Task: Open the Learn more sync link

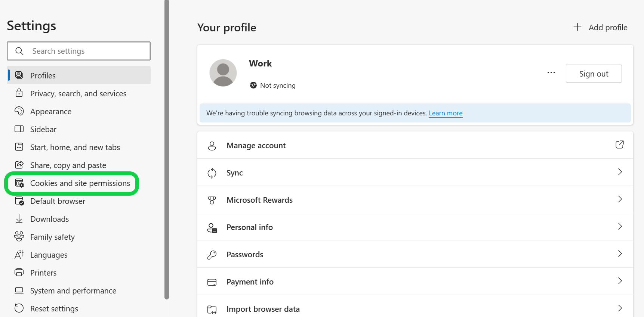Action: tap(446, 113)
